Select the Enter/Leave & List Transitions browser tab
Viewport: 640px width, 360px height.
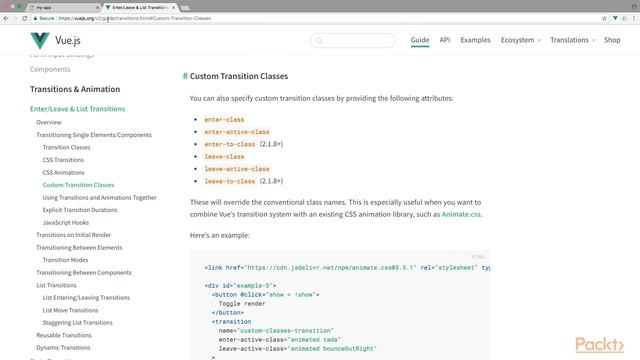point(140,7)
